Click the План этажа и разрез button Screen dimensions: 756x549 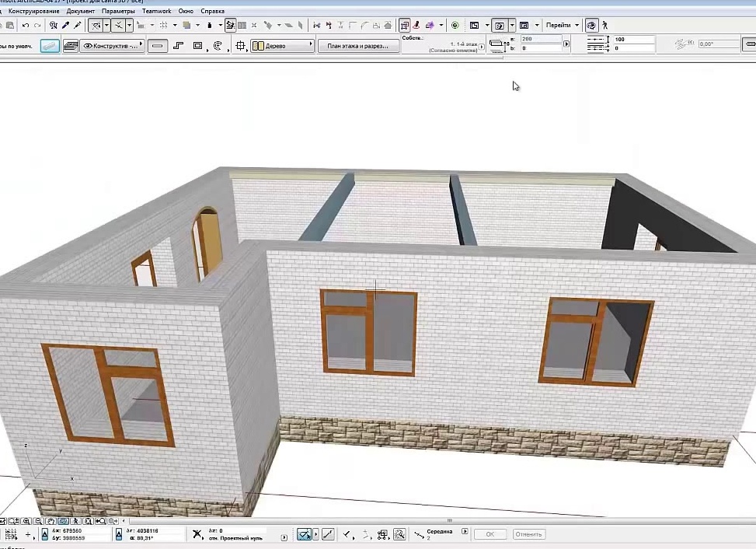pyautogui.click(x=358, y=46)
